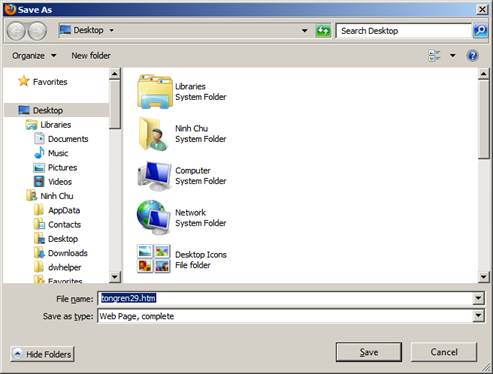Expand the File name history dropdown
This screenshot has width=493, height=374.
[478, 298]
